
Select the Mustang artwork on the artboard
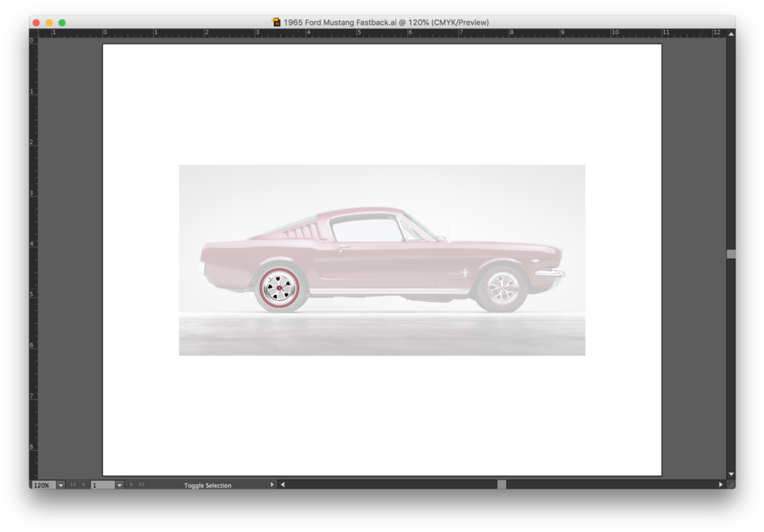(382, 259)
